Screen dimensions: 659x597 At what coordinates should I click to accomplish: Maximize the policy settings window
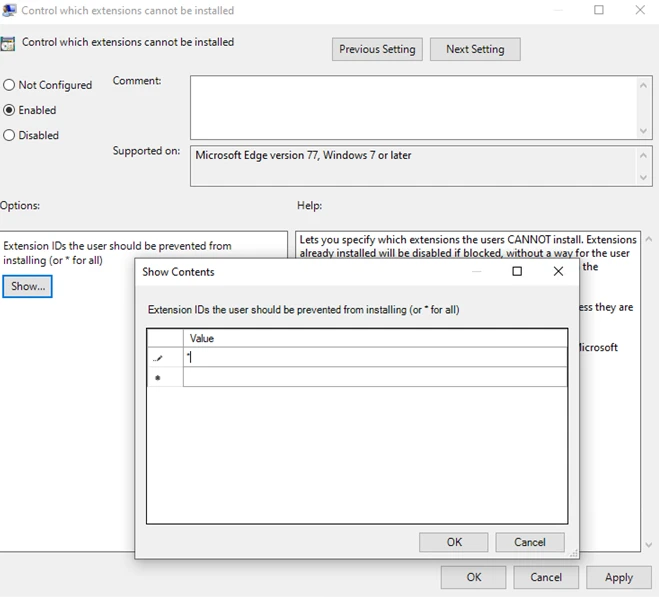point(599,10)
